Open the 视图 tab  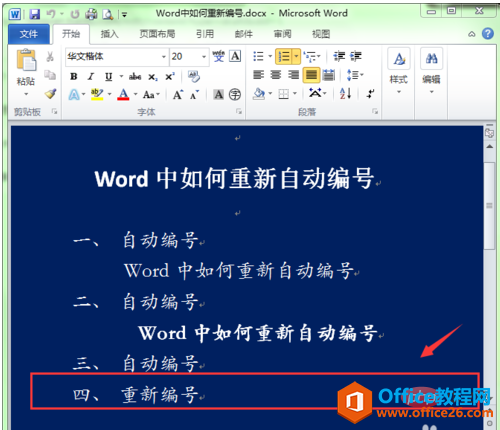pos(321,34)
